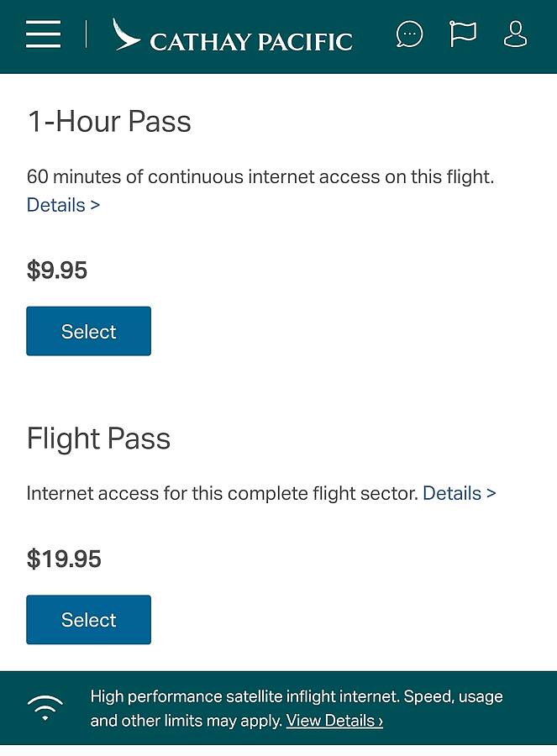The height and width of the screenshot is (756, 557).
Task: Click the speech bubble with dots icon
Action: 410,34
